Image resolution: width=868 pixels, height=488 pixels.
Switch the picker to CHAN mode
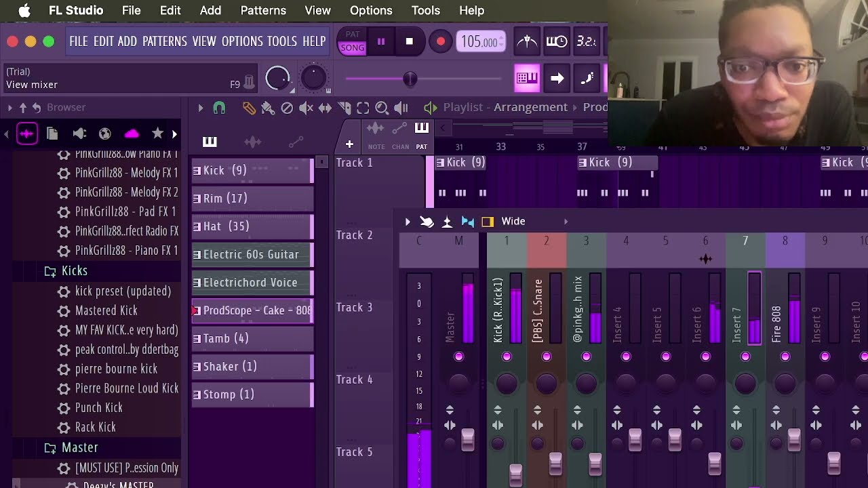400,136
